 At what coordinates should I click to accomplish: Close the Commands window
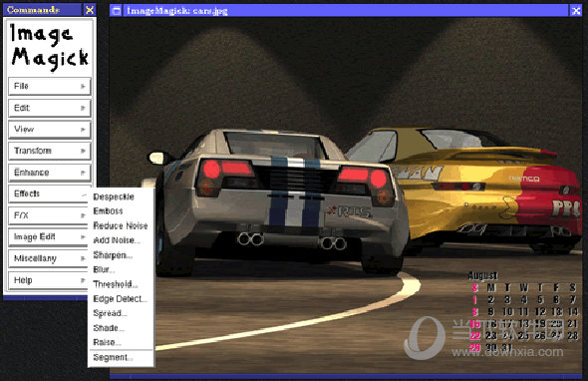(x=90, y=10)
